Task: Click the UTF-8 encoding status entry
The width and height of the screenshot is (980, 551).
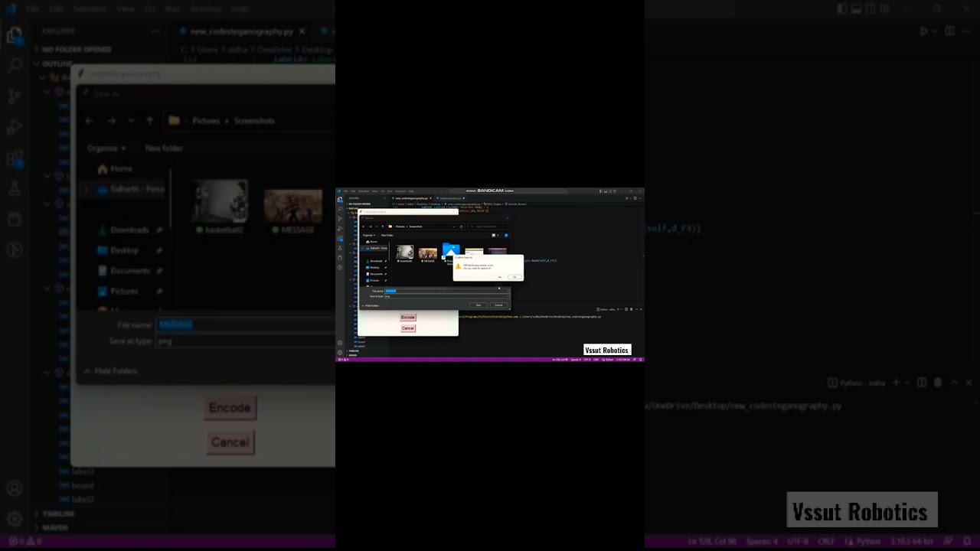Action: point(587,360)
